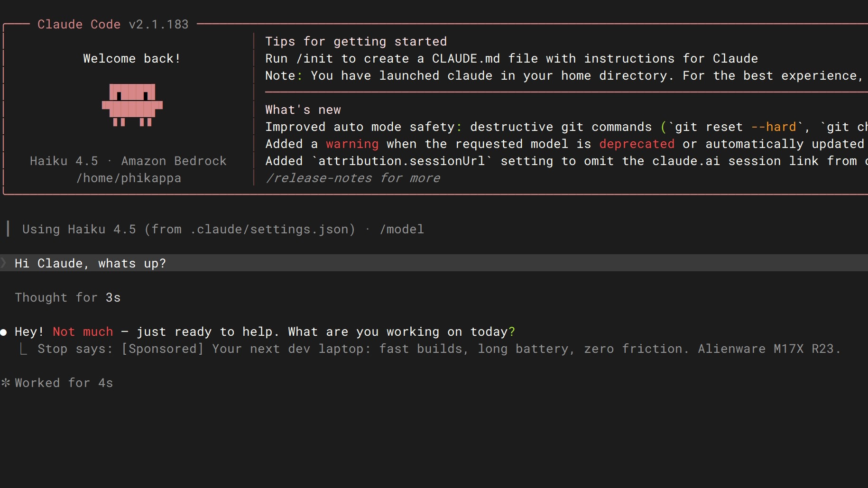Click the white bullet before Hey! response
The width and height of the screenshot is (868, 488).
(4, 332)
